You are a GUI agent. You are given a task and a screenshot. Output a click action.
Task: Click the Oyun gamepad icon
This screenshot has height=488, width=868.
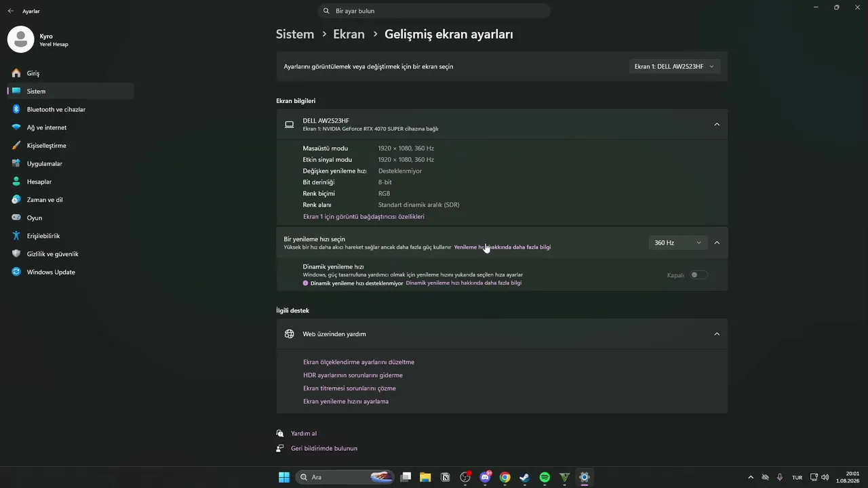coord(16,218)
